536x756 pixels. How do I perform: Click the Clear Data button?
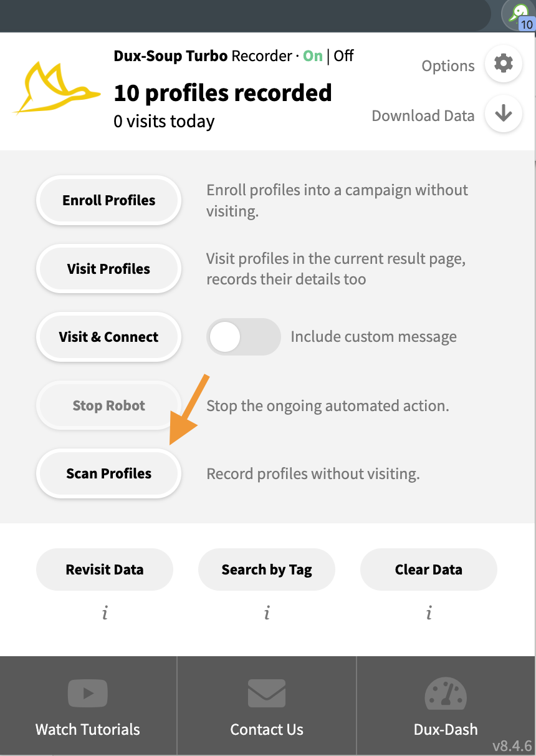point(429,569)
